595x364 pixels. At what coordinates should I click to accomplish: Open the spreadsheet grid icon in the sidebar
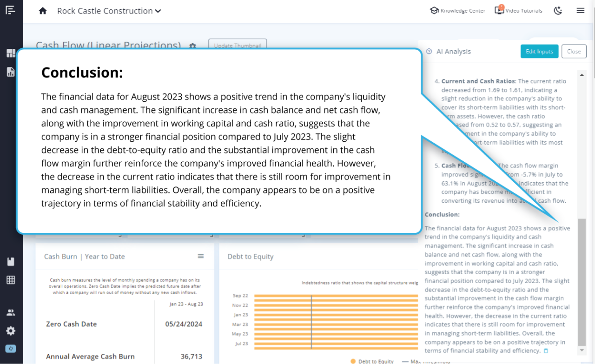(x=10, y=279)
